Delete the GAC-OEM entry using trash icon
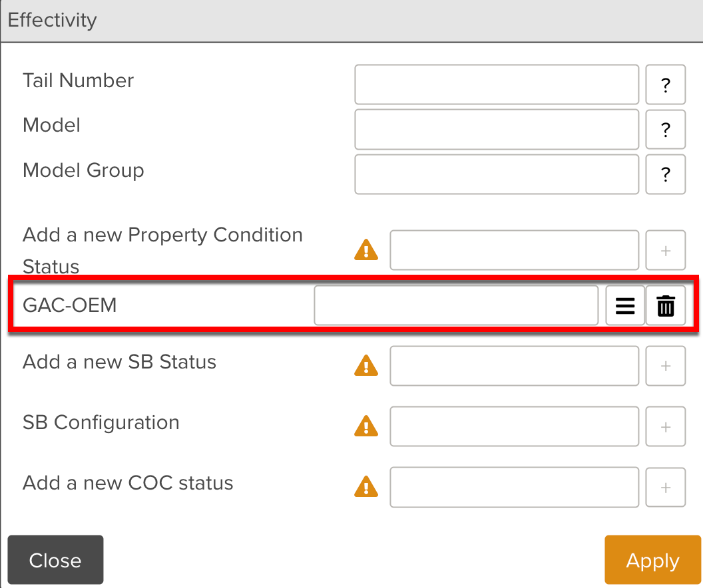 [x=665, y=305]
